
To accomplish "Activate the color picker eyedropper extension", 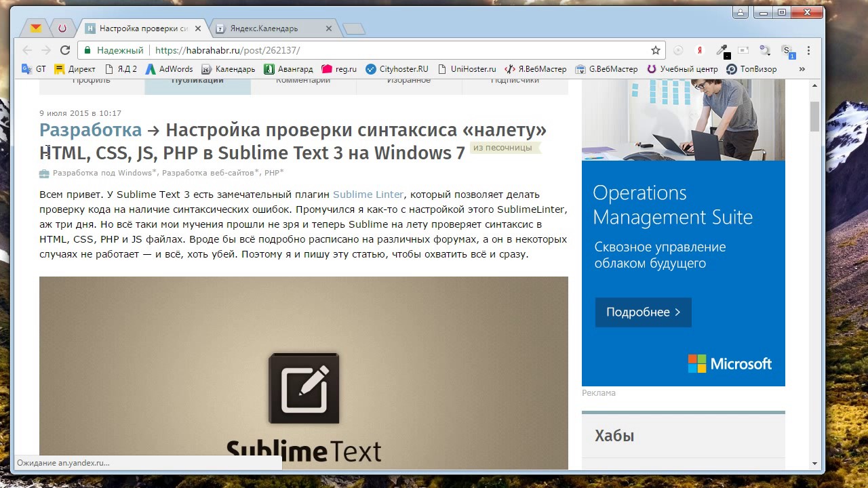I will point(723,51).
